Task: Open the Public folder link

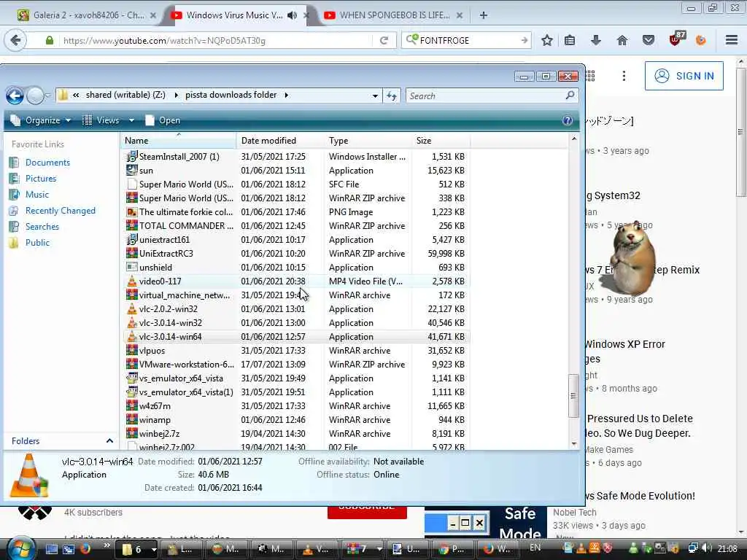Action: tap(38, 242)
